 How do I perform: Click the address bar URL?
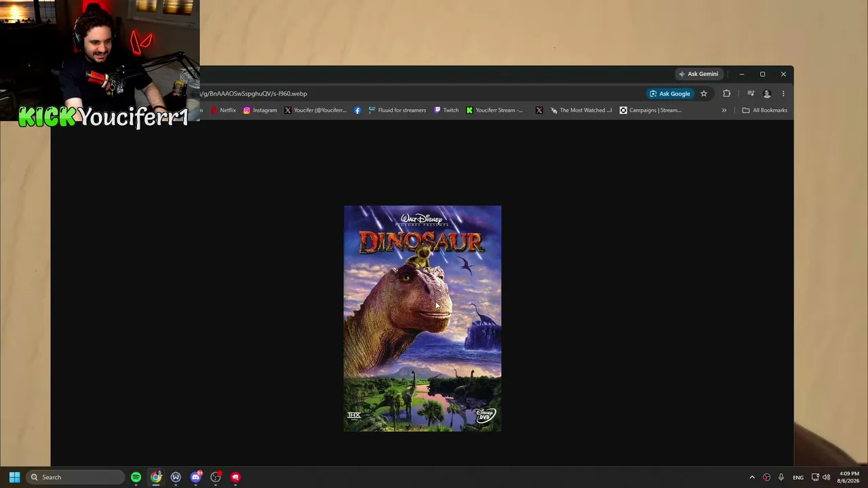pyautogui.click(x=254, y=94)
